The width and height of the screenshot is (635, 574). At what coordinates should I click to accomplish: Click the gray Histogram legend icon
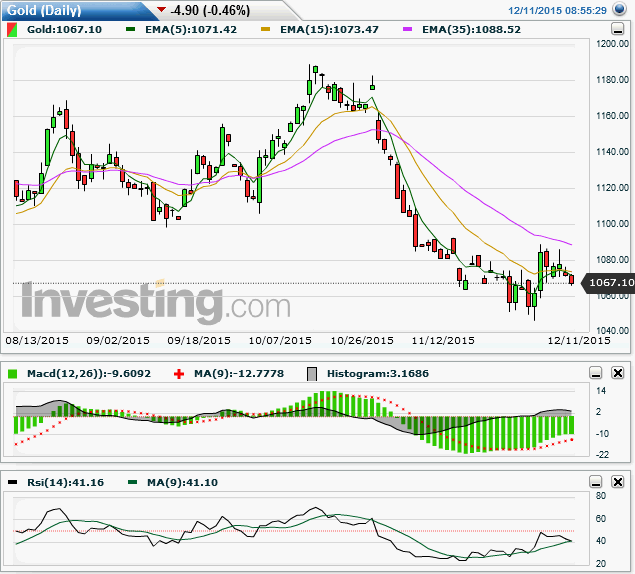[312, 374]
